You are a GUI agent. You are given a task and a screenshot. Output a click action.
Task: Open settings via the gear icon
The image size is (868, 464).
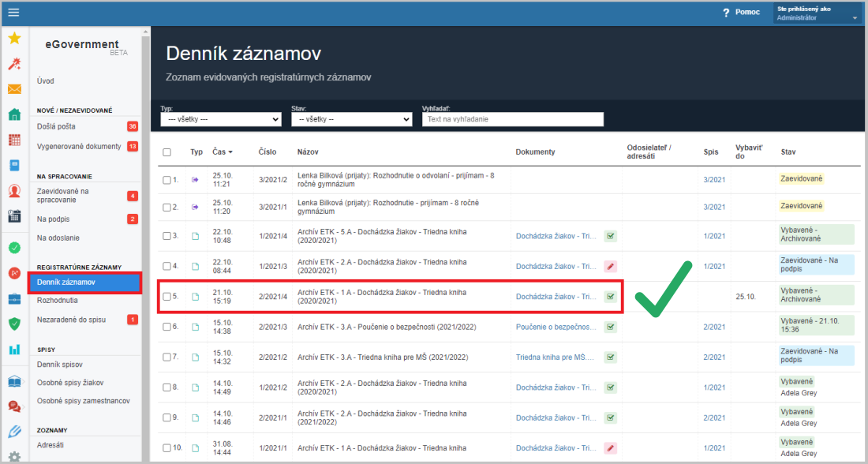pos(14,457)
